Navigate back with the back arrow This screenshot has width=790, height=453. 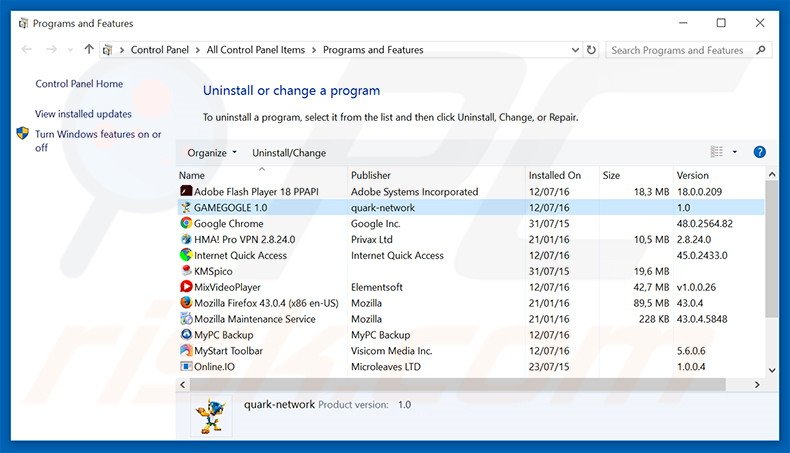tap(27, 49)
